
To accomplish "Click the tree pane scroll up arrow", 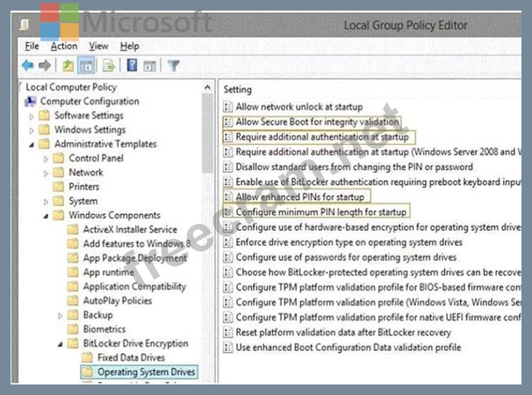I will pyautogui.click(x=207, y=88).
